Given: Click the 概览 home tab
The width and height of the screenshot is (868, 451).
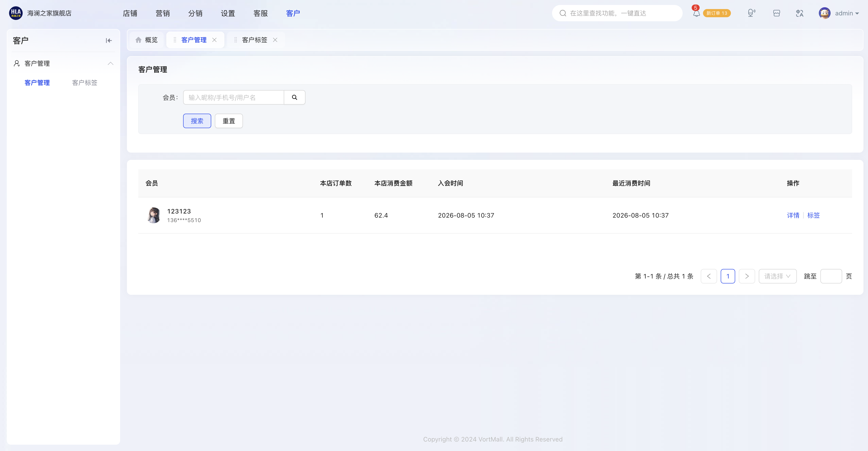Looking at the screenshot, I should [147, 40].
